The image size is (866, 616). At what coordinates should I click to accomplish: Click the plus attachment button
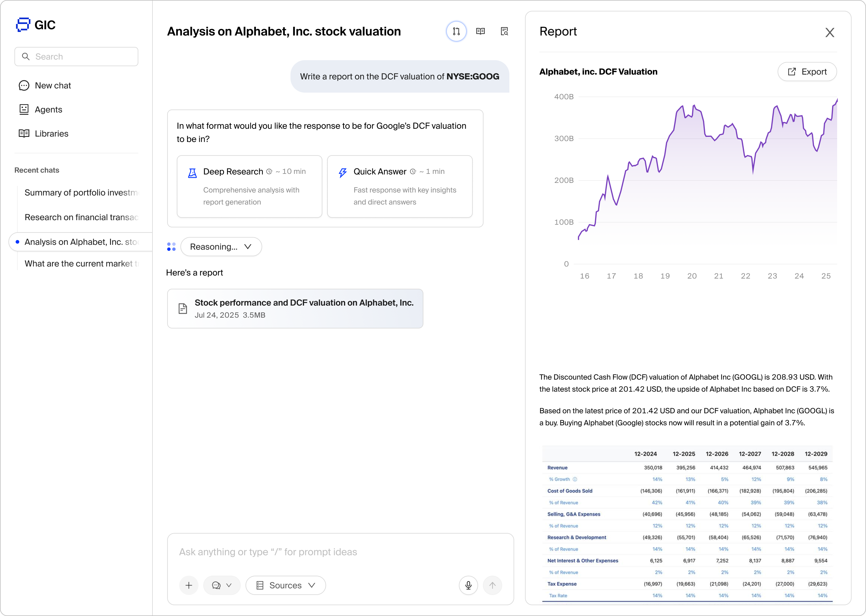189,585
